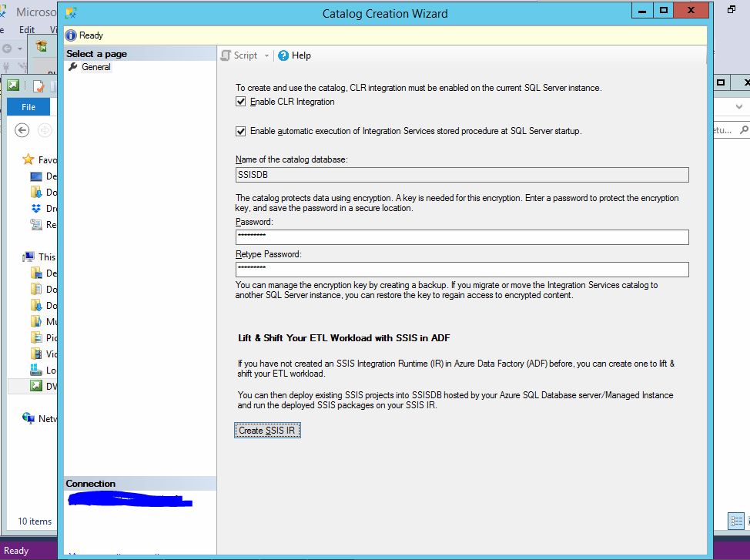Click the Explorer forward arrow

[x=45, y=130]
